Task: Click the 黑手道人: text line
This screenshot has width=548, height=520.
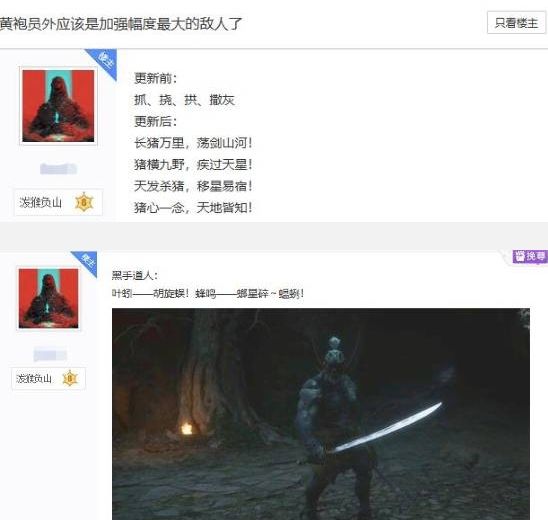Action: [x=135, y=275]
